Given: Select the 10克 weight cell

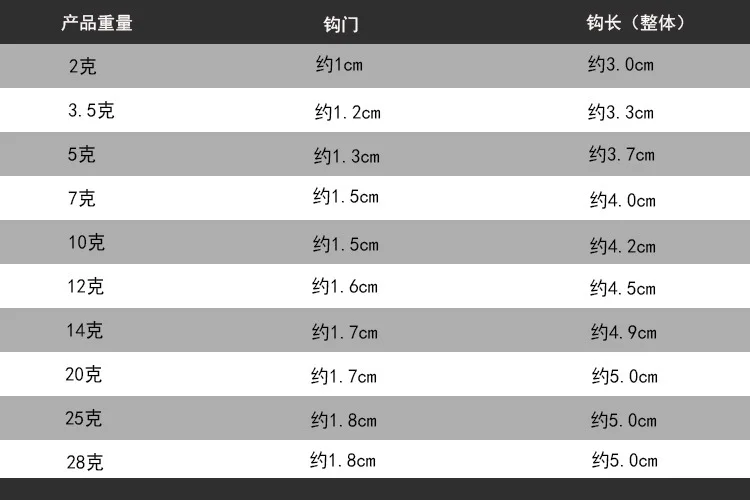Looking at the screenshot, I should [86, 243].
